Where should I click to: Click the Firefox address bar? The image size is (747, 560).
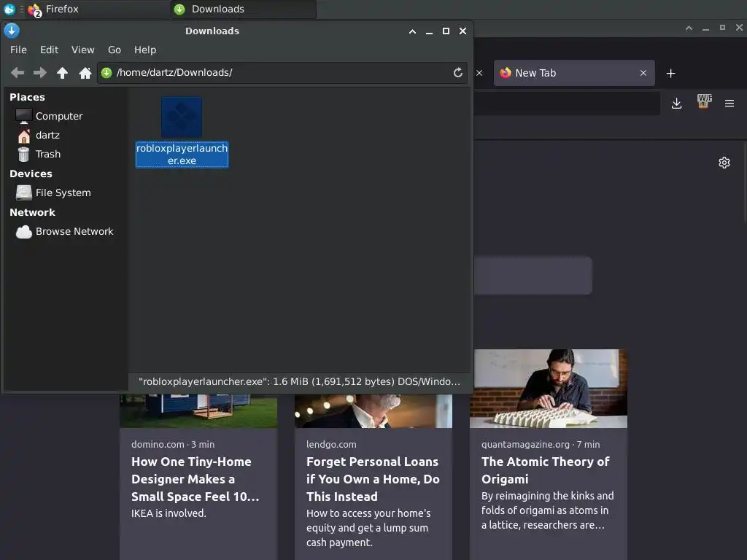tap(566, 104)
